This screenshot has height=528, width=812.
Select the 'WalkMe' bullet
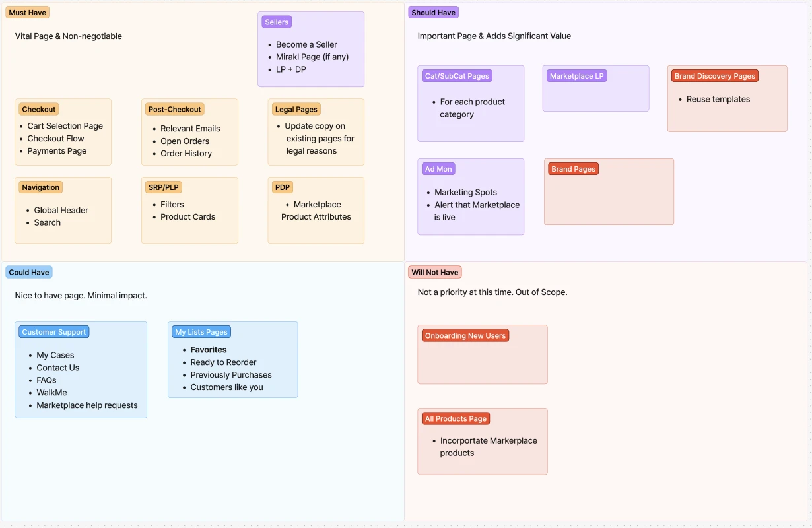51,393
